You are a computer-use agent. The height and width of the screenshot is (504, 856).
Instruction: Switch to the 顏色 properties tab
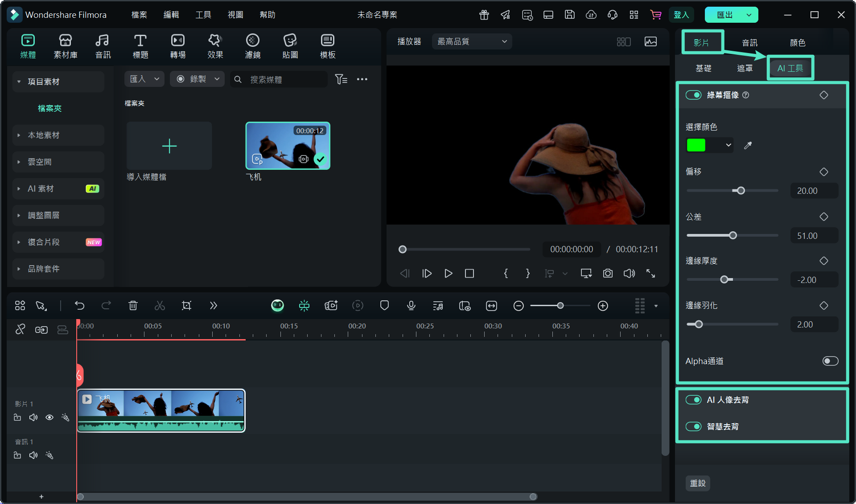point(798,43)
